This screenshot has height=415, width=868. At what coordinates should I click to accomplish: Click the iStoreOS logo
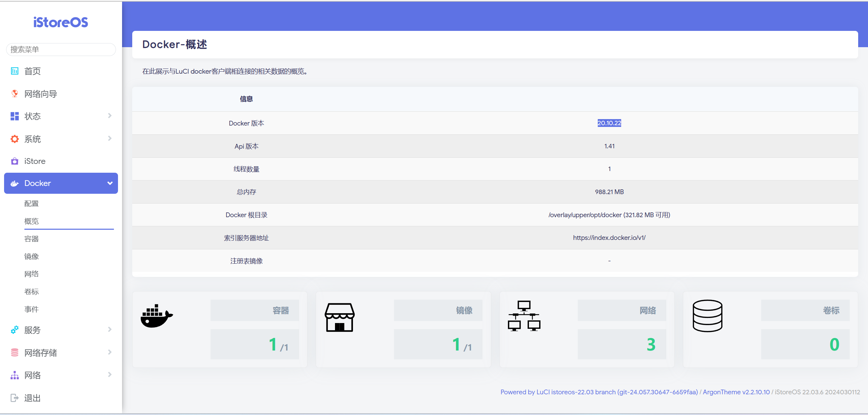pyautogui.click(x=61, y=22)
